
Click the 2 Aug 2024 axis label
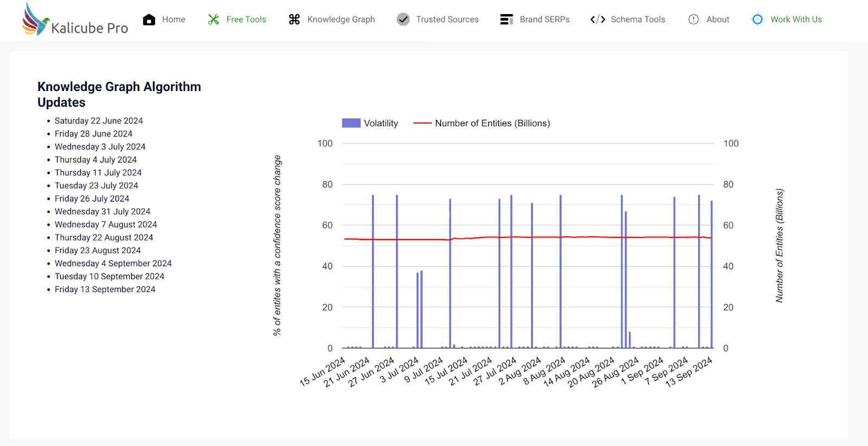coord(520,371)
